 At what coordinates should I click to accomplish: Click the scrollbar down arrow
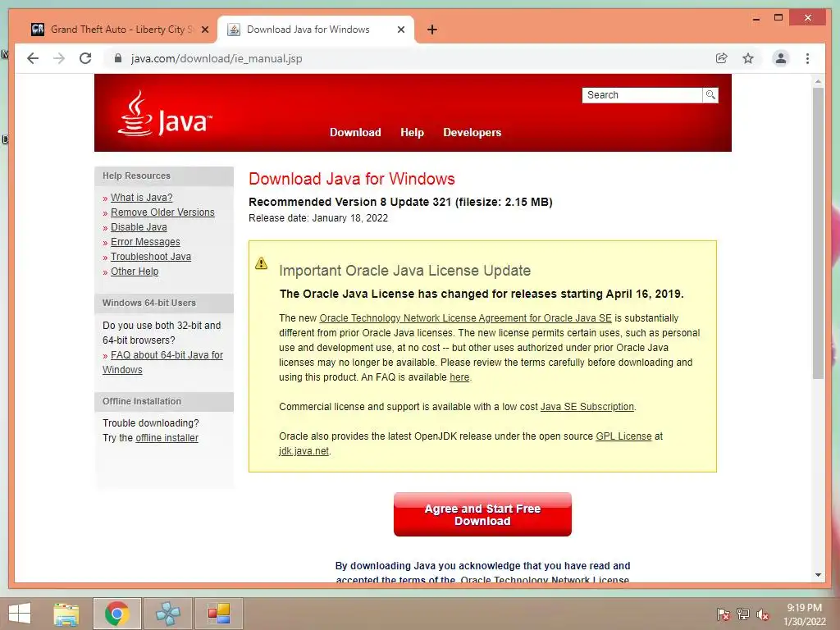tap(818, 575)
